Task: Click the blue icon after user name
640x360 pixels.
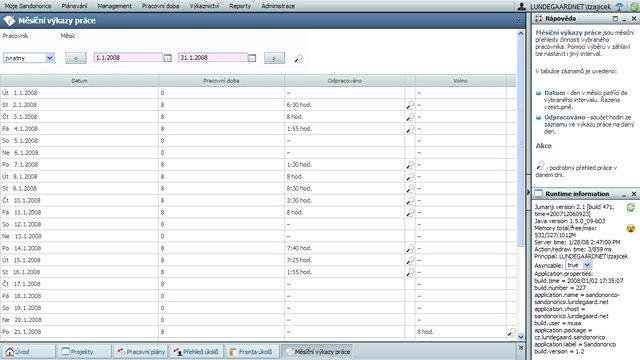Action: pyautogui.click(x=619, y=6)
